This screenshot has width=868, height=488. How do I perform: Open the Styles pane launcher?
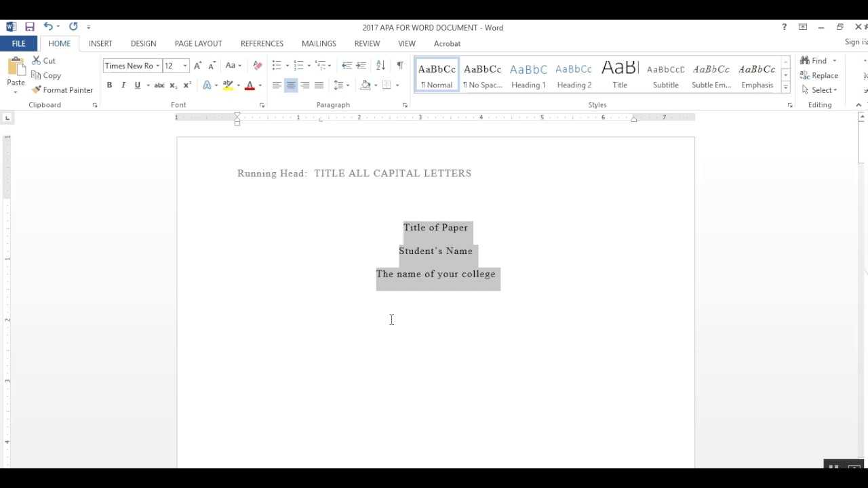click(790, 105)
